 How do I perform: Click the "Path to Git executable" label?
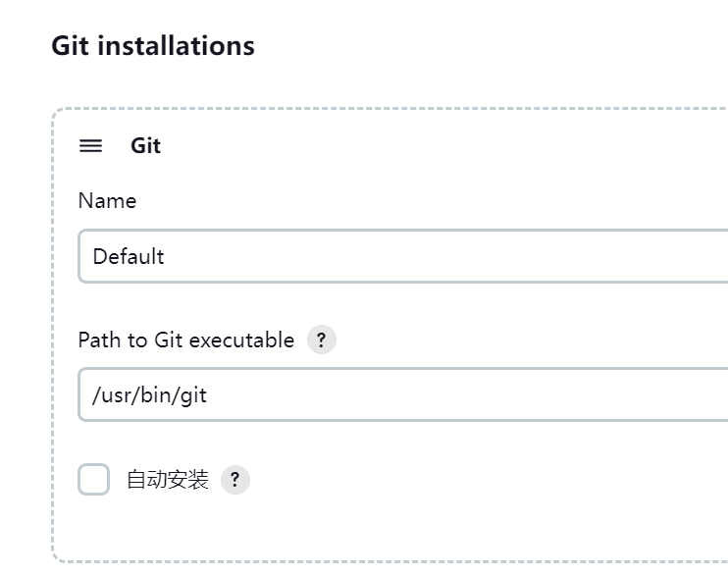pos(185,340)
